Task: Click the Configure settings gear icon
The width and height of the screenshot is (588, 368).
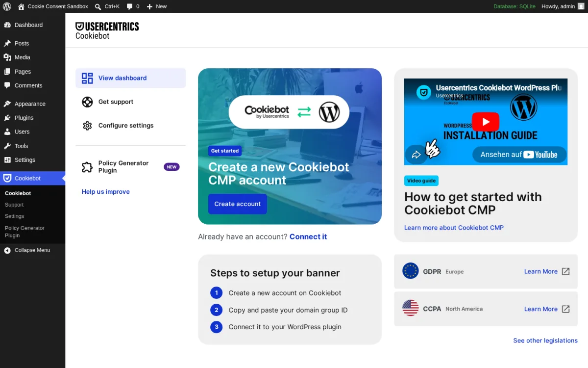Action: tap(87, 126)
